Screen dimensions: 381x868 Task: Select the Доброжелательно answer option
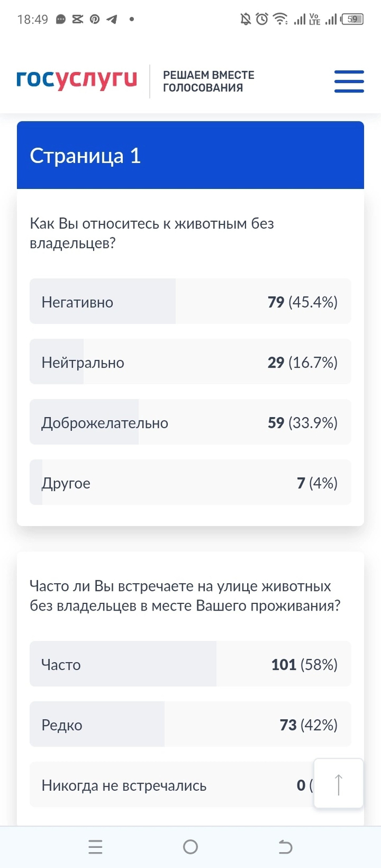pyautogui.click(x=190, y=423)
